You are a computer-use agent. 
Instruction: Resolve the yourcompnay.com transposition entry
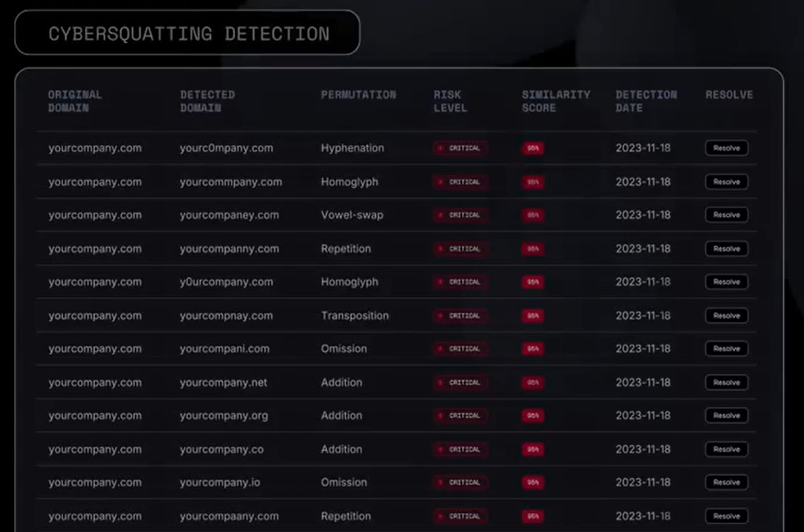pos(726,316)
